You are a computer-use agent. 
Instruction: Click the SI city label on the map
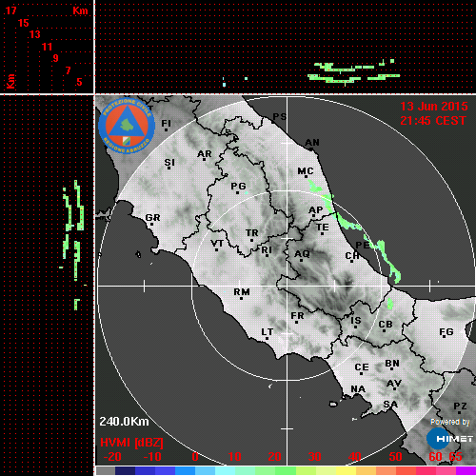pos(169,163)
